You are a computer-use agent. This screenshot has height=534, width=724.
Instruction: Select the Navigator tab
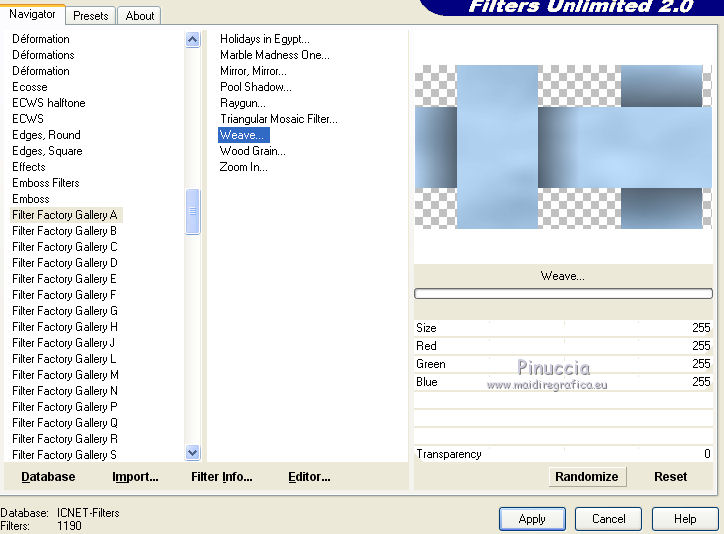click(32, 14)
